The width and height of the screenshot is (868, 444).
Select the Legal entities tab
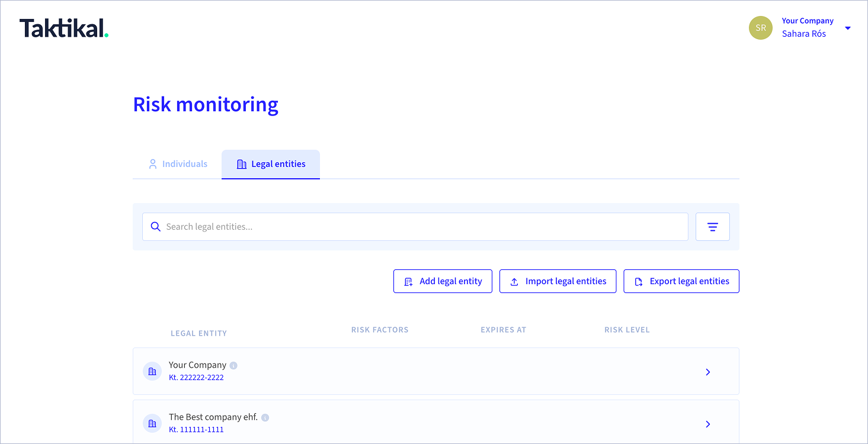tap(271, 164)
